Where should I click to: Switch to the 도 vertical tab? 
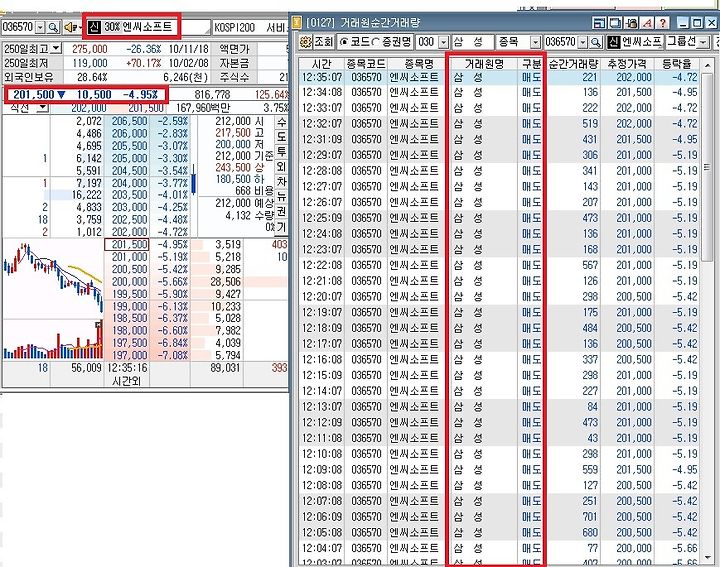coord(281,137)
